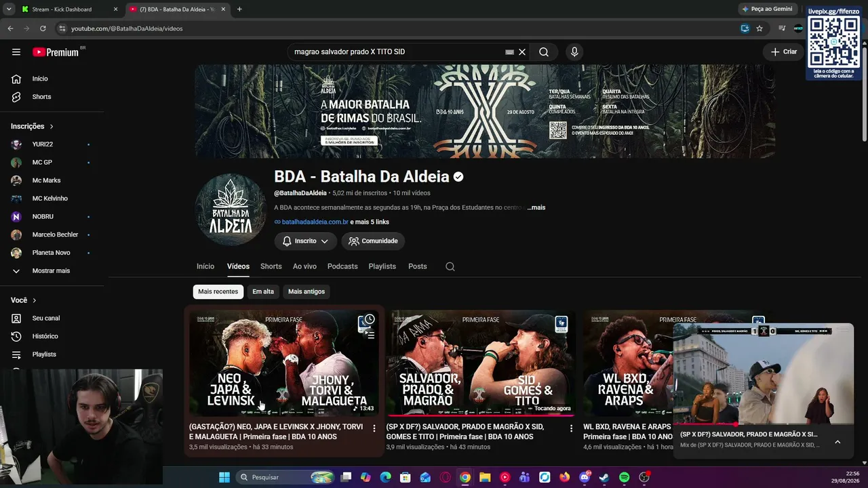Switch to the Posts tab
This screenshot has width=868, height=488.
tap(418, 266)
